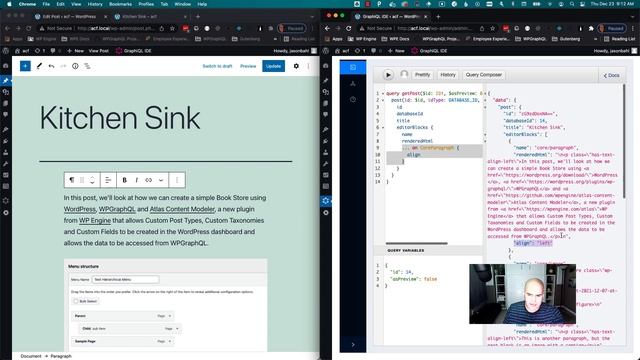Click View Post in the left window admin bar
Viewport: 640px width, 360px height.
pyautogui.click(x=99, y=51)
